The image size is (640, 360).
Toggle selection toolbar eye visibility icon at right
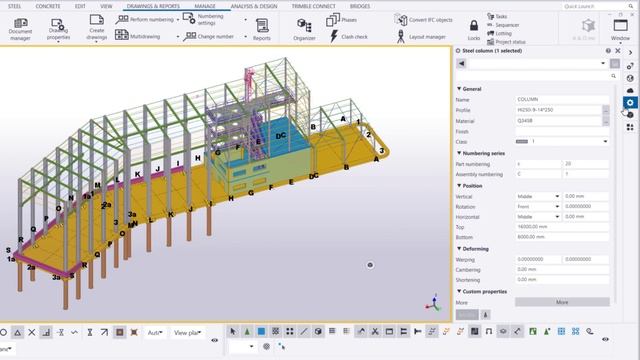(x=606, y=339)
